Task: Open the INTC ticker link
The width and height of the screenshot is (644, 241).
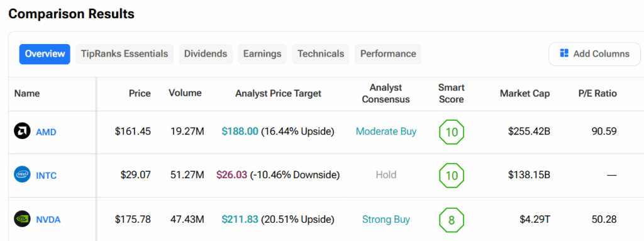Action: click(46, 176)
